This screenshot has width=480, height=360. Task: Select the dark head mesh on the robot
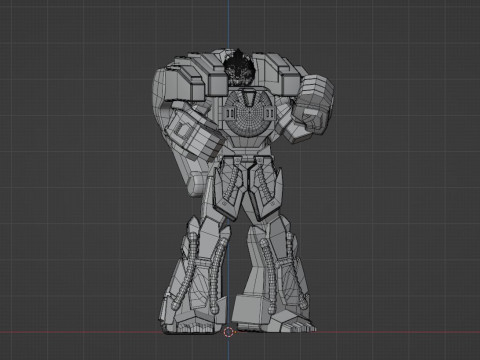coord(239,68)
